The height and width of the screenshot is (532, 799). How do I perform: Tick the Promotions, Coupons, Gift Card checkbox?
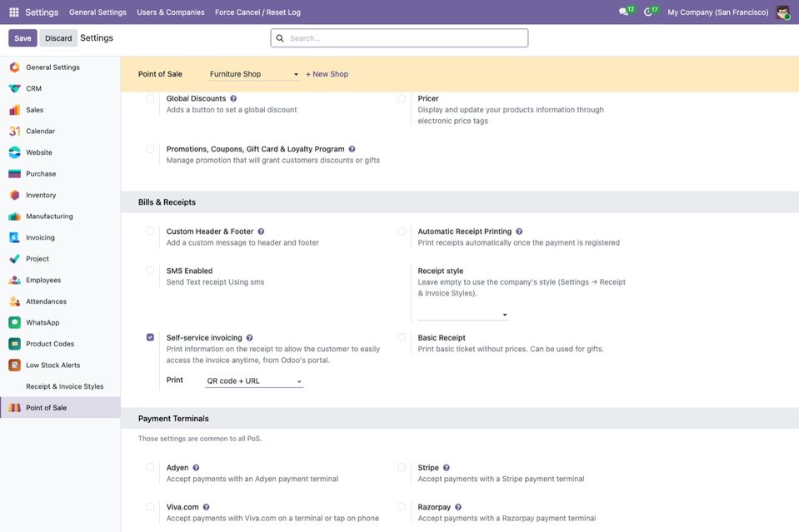tap(150, 149)
